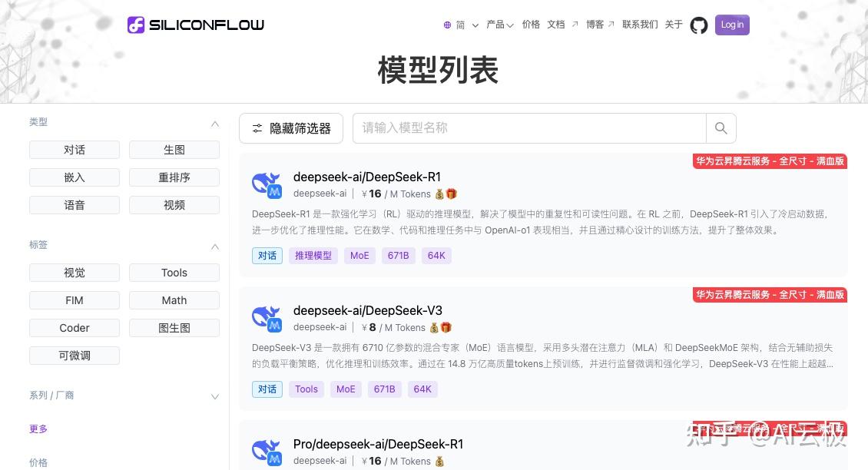Navigate to the 博客 menu entry
Image resolution: width=868 pixels, height=470 pixels.
(595, 25)
